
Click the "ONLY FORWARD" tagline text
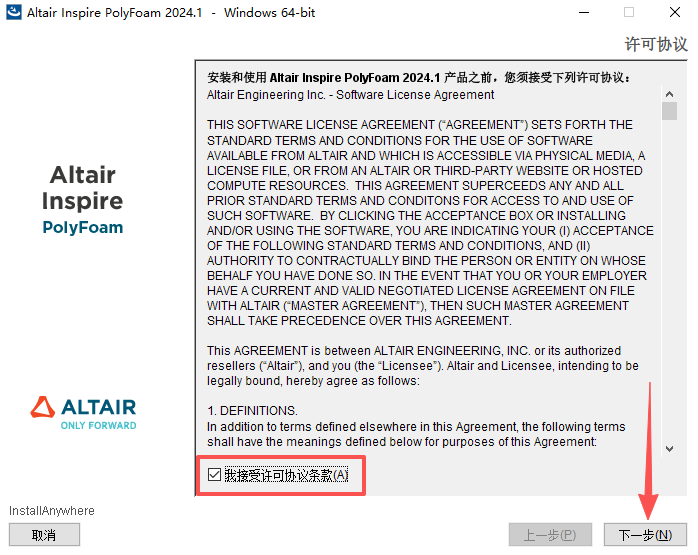(98, 424)
